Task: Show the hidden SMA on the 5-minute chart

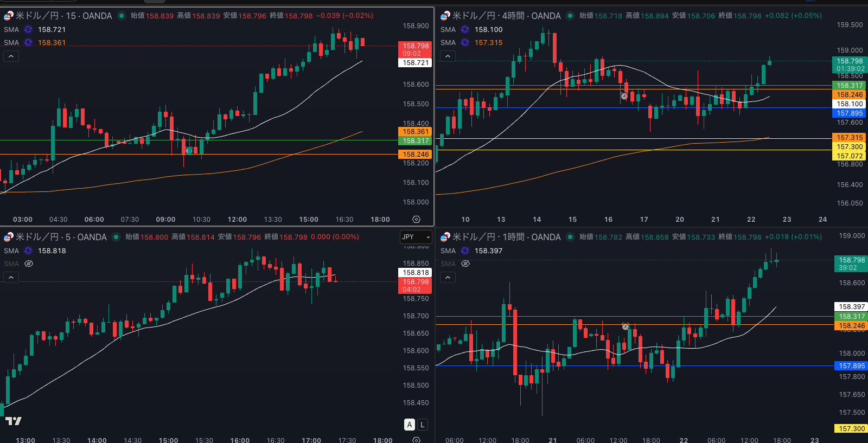Action: [29, 264]
